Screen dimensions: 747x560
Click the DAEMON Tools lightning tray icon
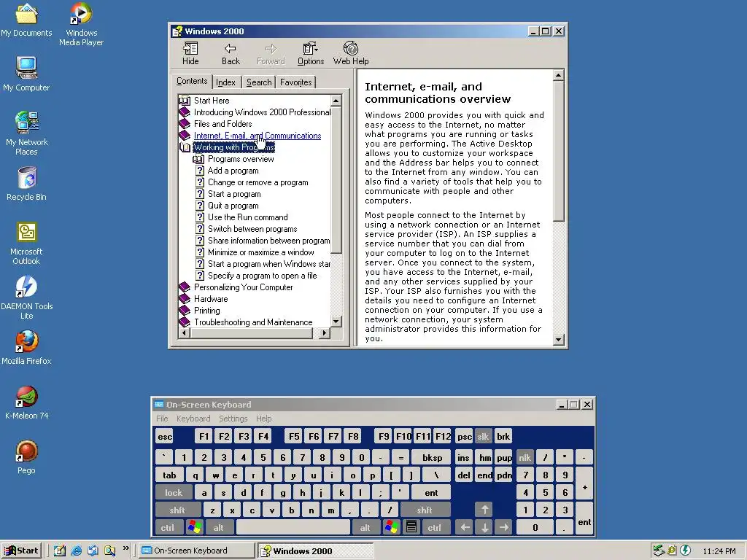tap(685, 551)
